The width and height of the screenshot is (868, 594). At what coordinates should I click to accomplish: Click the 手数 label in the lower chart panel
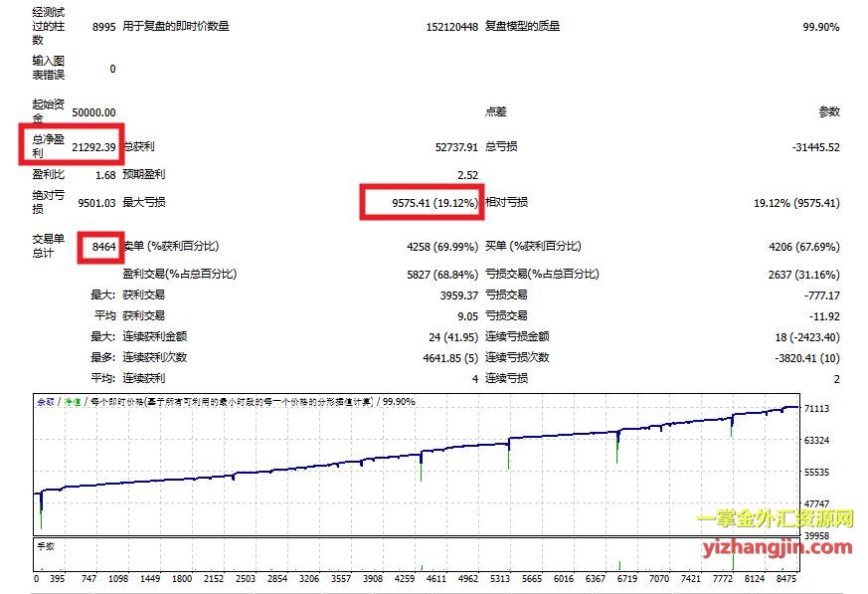pyautogui.click(x=46, y=544)
